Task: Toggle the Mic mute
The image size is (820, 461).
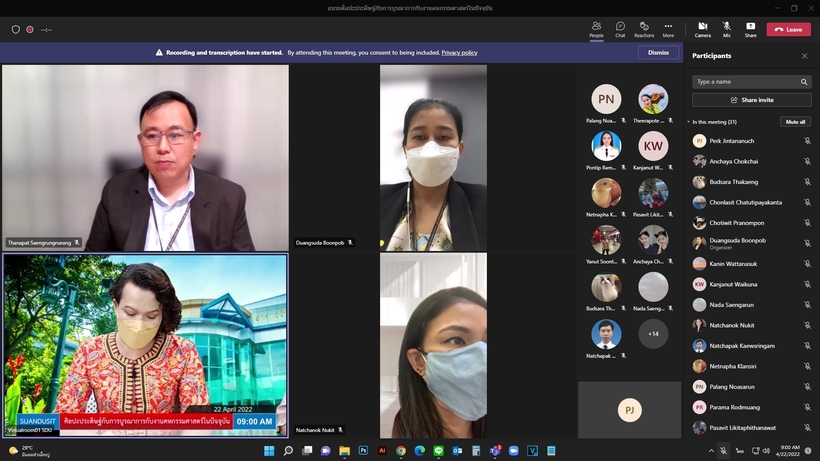Action: (x=726, y=29)
